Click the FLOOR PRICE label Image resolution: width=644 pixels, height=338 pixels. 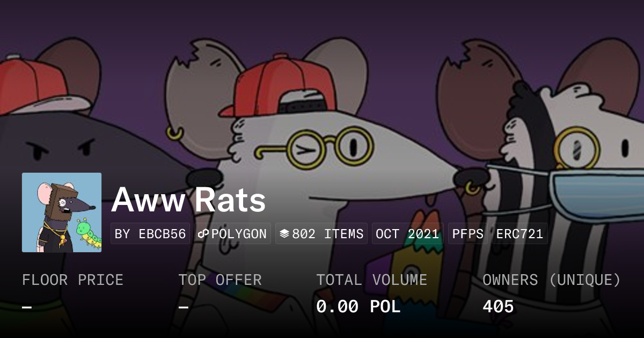(72, 280)
